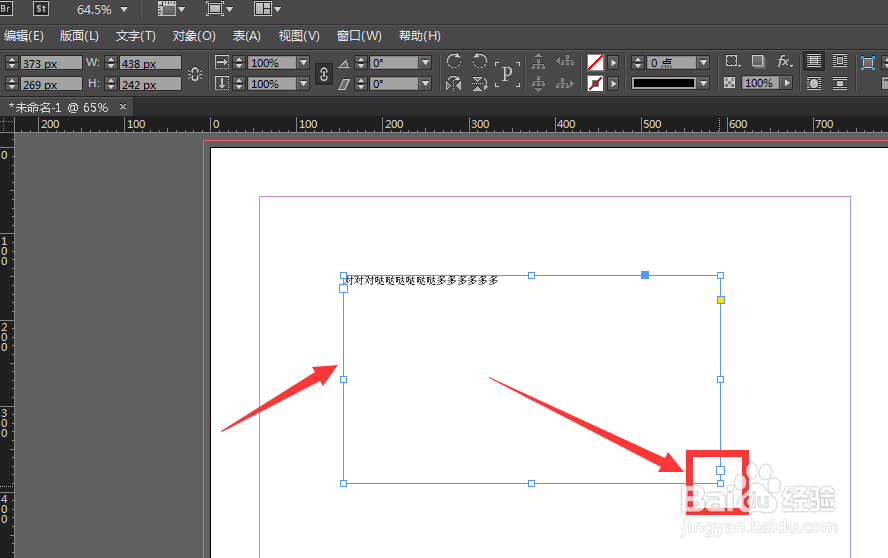Image resolution: width=888 pixels, height=558 pixels.
Task: Click the opacity checkerboard icon
Action: click(729, 83)
